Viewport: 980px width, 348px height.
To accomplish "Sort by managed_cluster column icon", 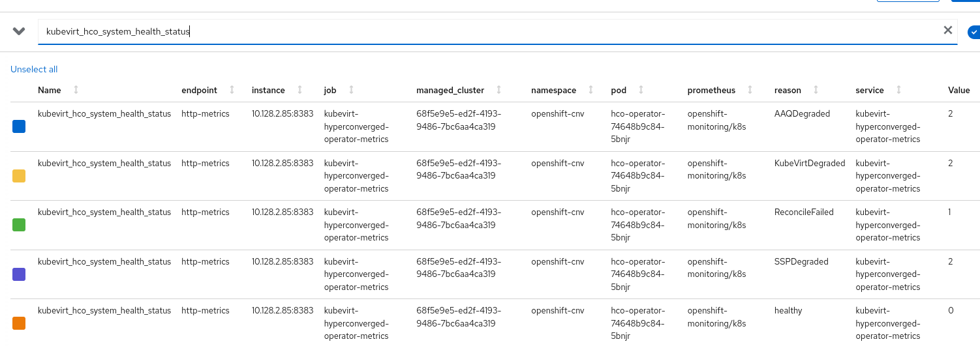I will 499,90.
